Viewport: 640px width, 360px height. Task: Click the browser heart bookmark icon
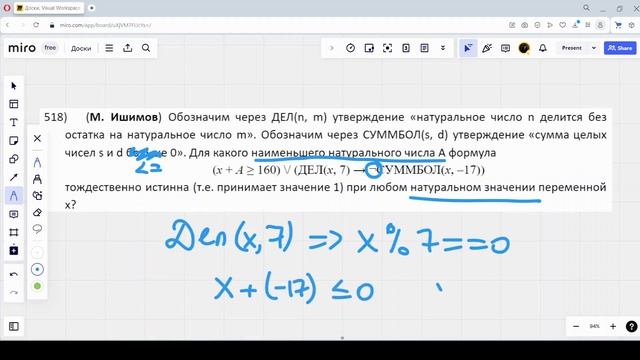point(562,25)
